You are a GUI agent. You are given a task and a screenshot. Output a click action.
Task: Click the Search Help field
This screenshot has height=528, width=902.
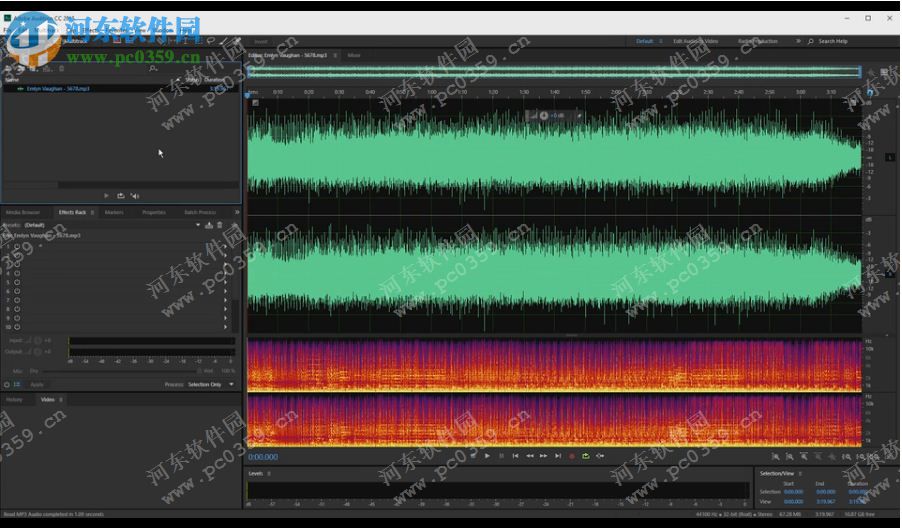pyautogui.click(x=833, y=41)
